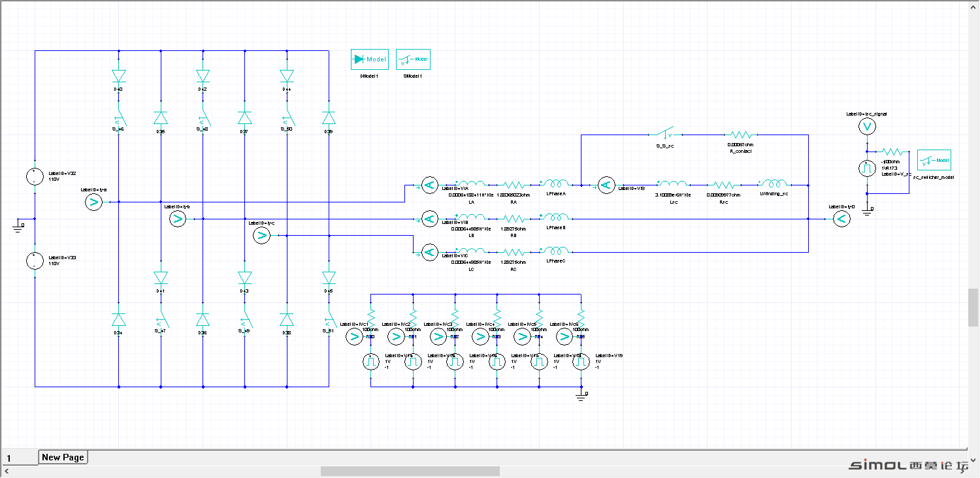This screenshot has height=478, width=980.
Task: Select resistor RB symbol
Action: click(514, 219)
